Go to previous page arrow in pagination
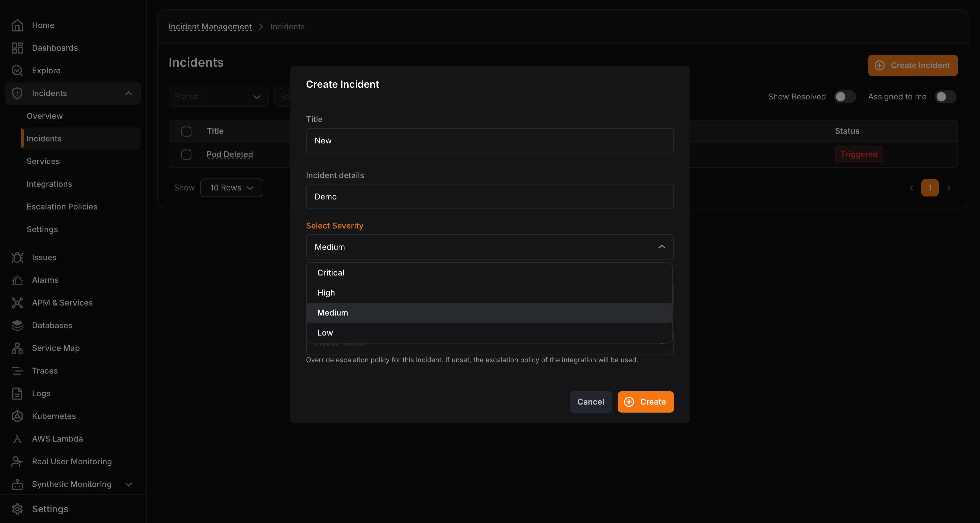 [911, 188]
